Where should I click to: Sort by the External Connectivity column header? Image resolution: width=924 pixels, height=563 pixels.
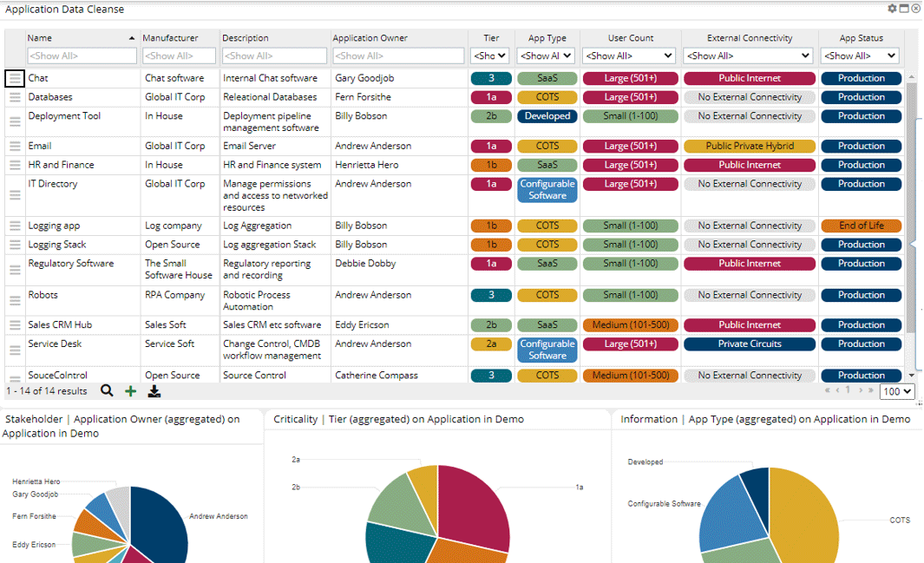(x=750, y=37)
